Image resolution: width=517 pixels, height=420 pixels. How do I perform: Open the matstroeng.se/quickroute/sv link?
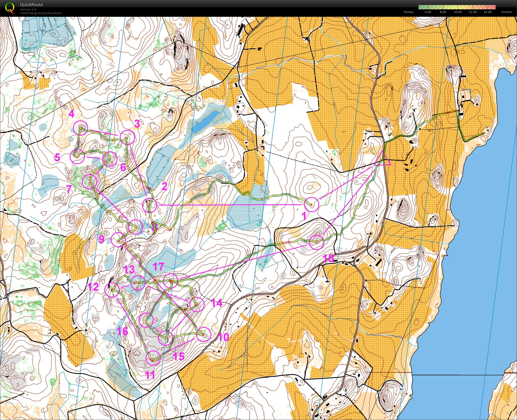tap(41, 13)
